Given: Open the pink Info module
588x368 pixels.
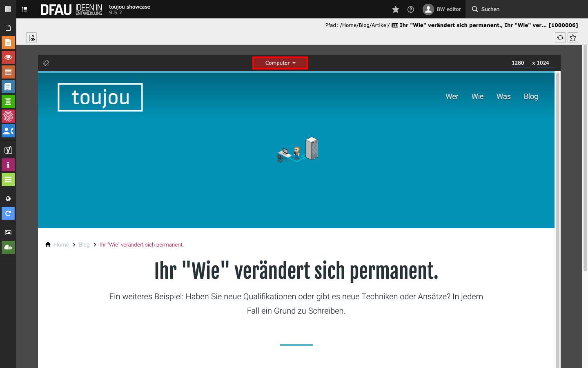Looking at the screenshot, I should (x=8, y=165).
